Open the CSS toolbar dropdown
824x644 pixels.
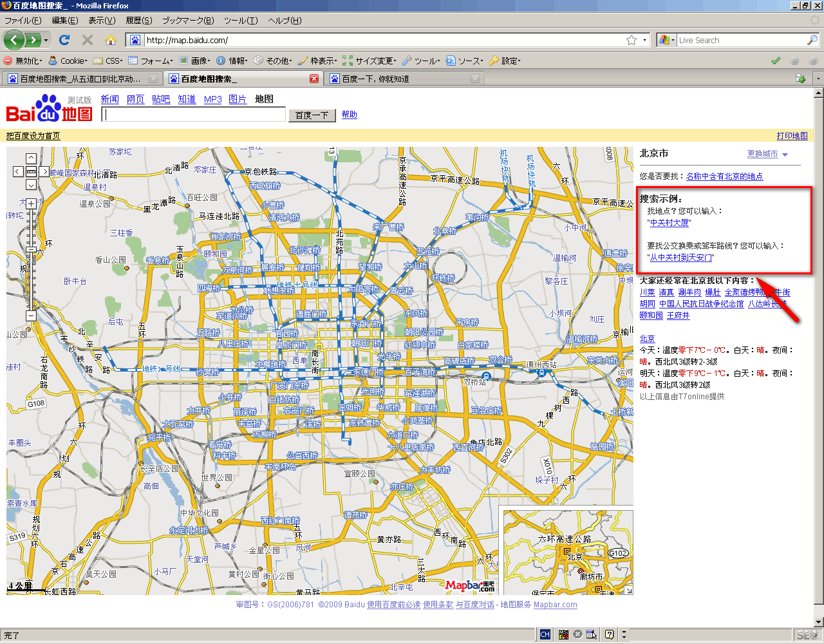coord(108,61)
